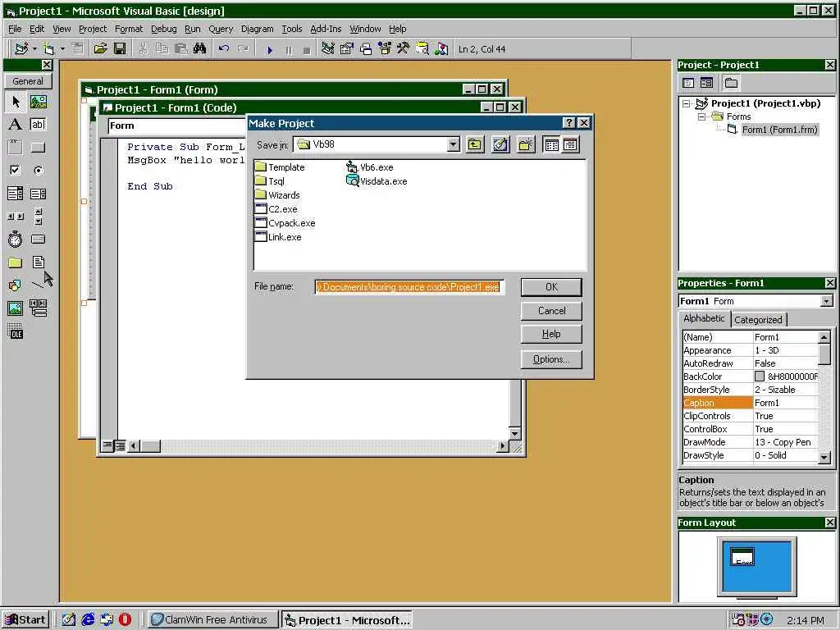Click OK in Make Project dialog
This screenshot has height=630, width=840.
(551, 287)
